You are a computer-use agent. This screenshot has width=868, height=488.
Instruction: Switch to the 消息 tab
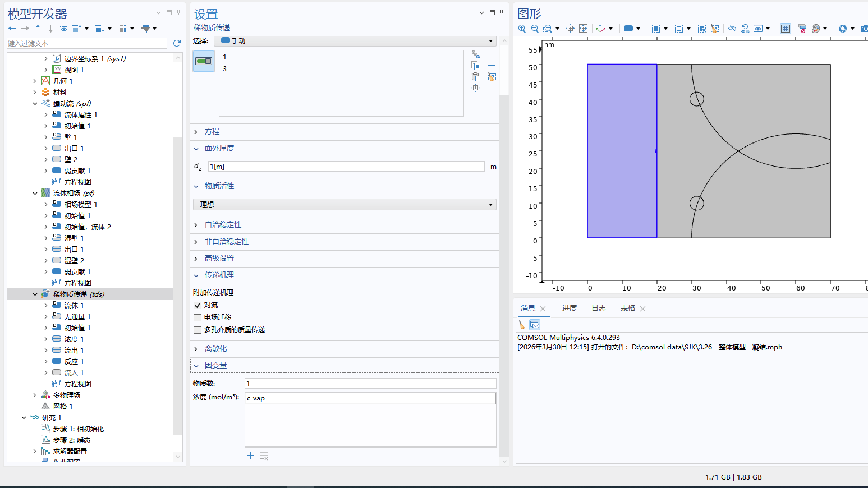click(528, 308)
